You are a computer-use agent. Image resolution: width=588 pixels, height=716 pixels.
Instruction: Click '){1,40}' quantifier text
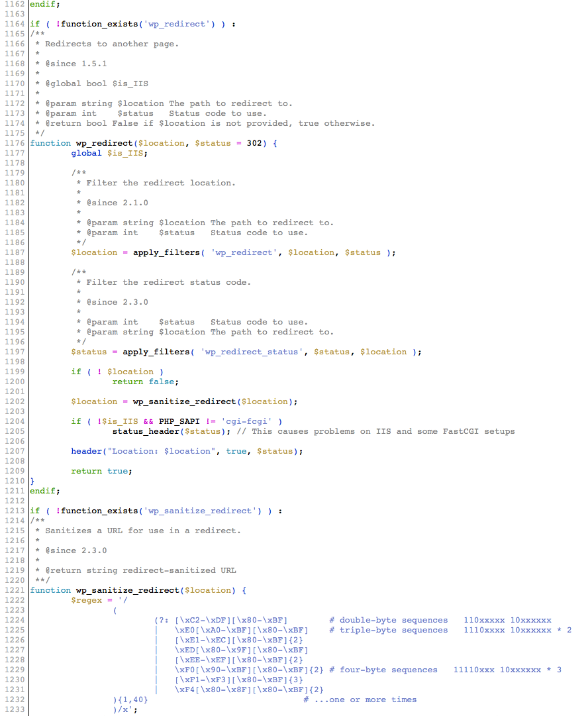point(130,699)
